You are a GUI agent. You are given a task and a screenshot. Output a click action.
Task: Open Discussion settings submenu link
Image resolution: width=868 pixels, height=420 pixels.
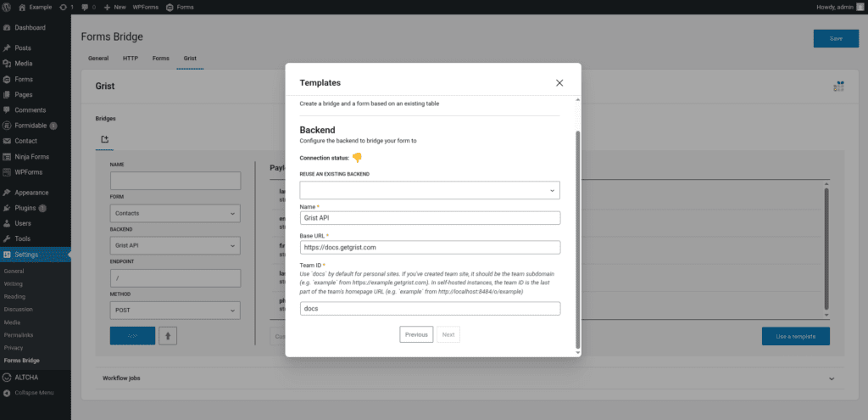click(x=19, y=309)
